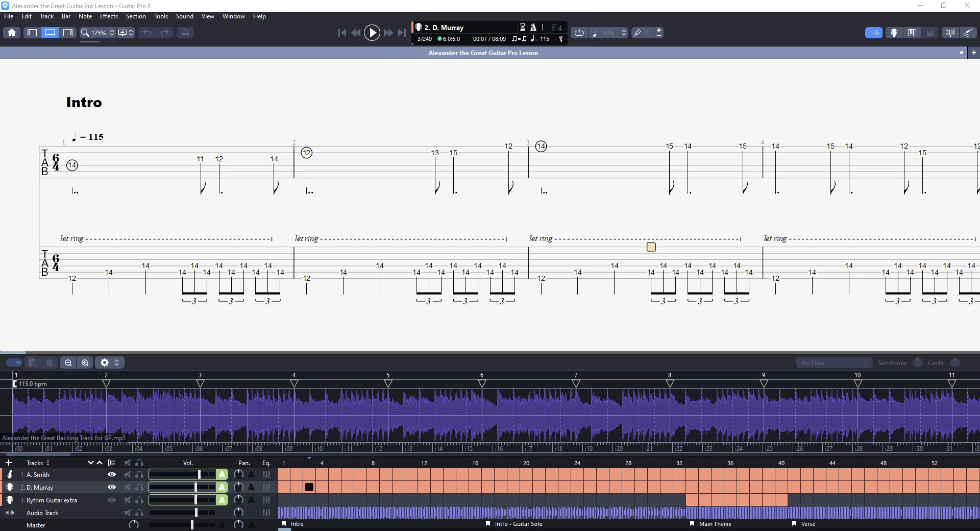Toggle left edition palette panel

tap(32, 33)
